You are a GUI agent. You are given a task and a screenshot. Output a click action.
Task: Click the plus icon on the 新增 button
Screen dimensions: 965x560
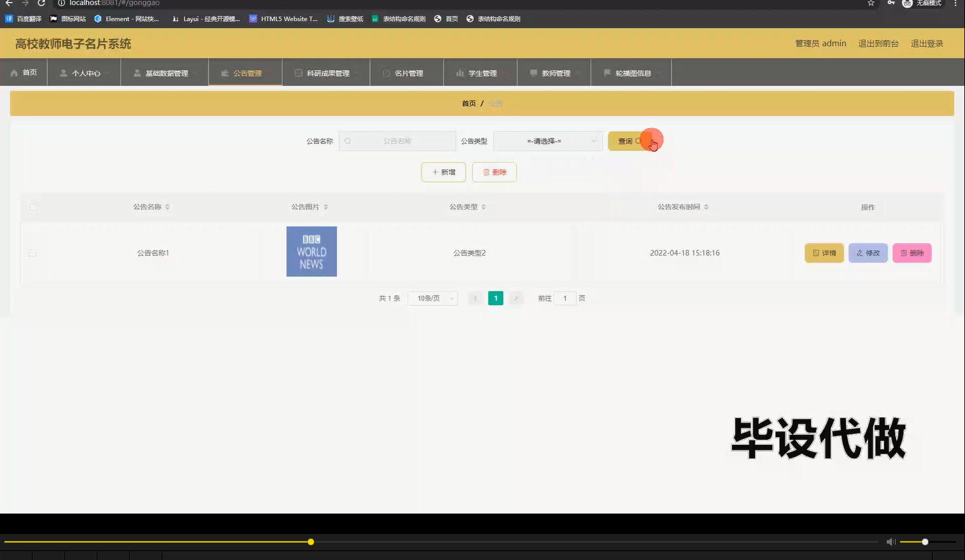[x=434, y=172]
